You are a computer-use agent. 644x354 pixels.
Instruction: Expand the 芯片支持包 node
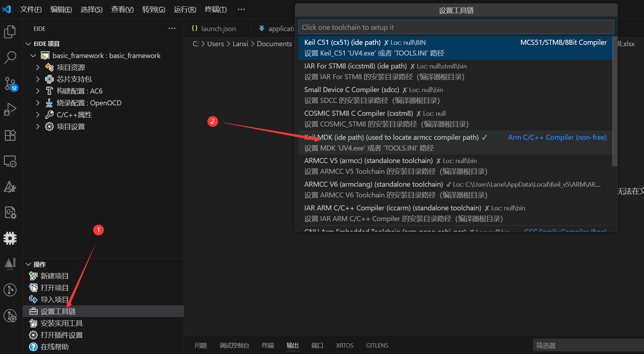pos(38,79)
